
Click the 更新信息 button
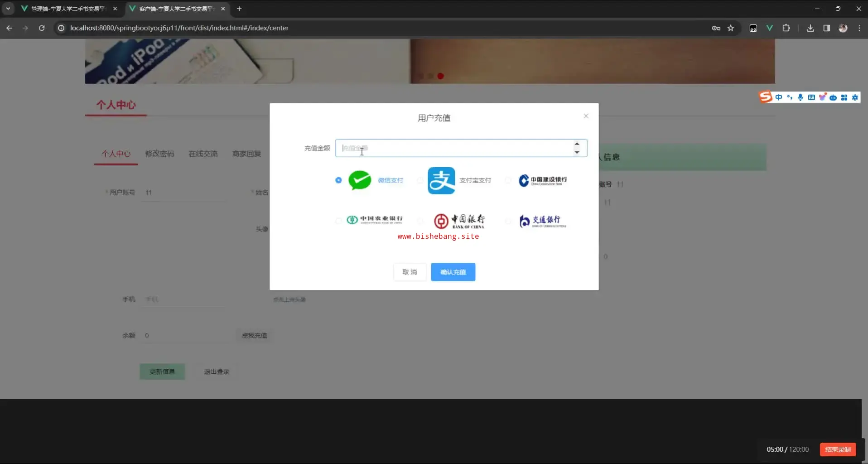click(x=162, y=372)
